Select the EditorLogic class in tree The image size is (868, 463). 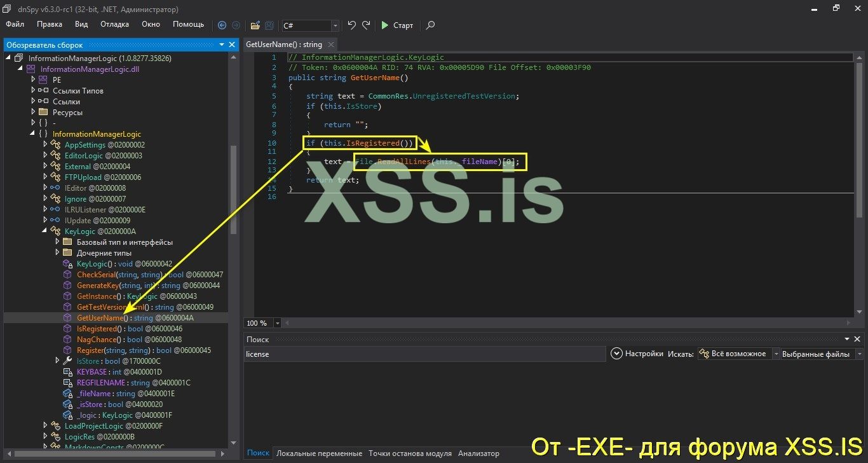click(103, 155)
